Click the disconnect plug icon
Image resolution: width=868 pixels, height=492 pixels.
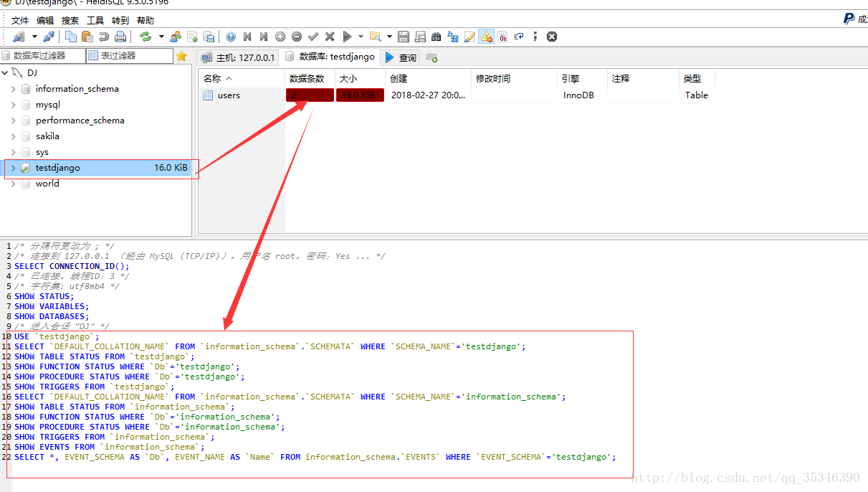tap(49, 37)
